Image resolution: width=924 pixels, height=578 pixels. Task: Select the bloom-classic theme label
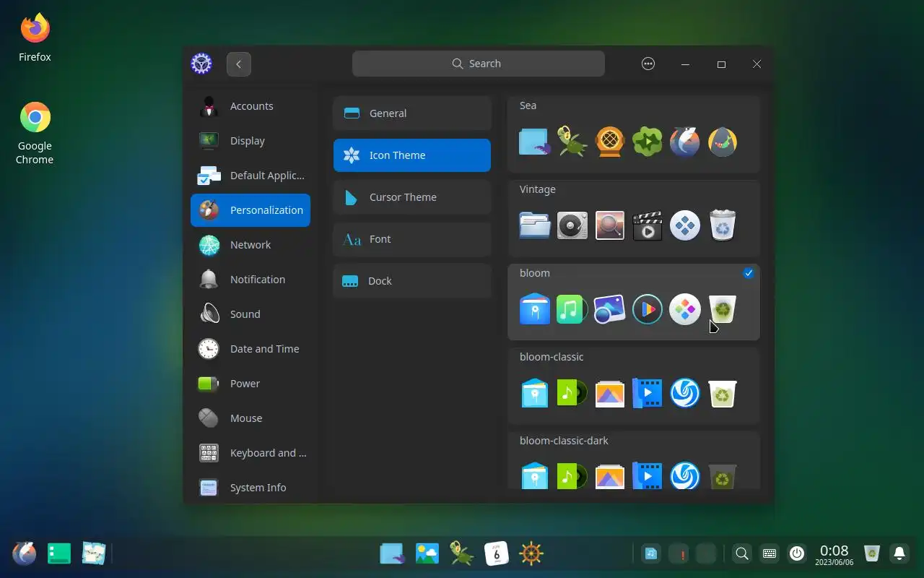tap(552, 357)
